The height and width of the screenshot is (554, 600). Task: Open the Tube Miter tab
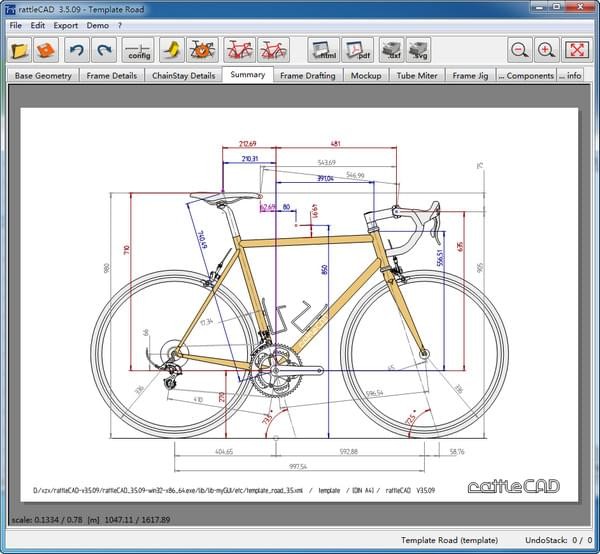pos(416,75)
